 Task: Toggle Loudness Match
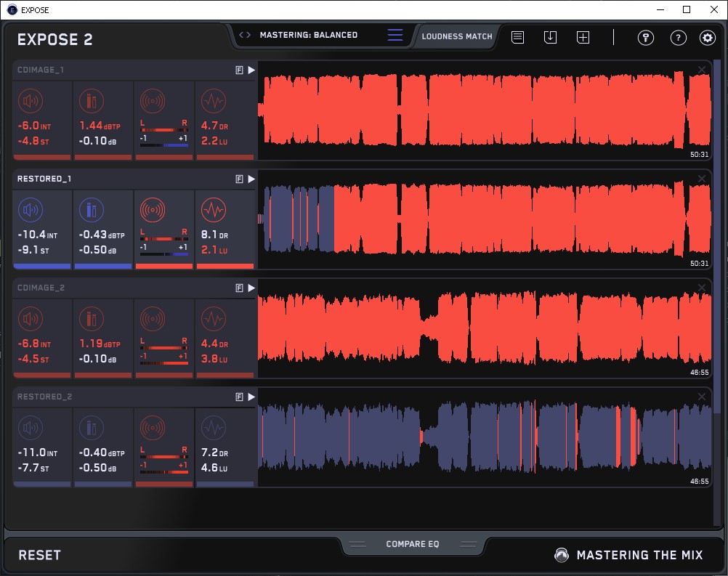click(457, 36)
